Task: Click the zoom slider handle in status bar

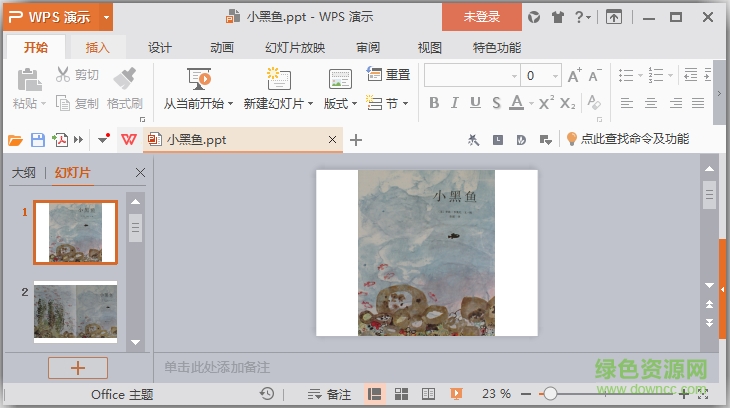Action: pyautogui.click(x=550, y=394)
